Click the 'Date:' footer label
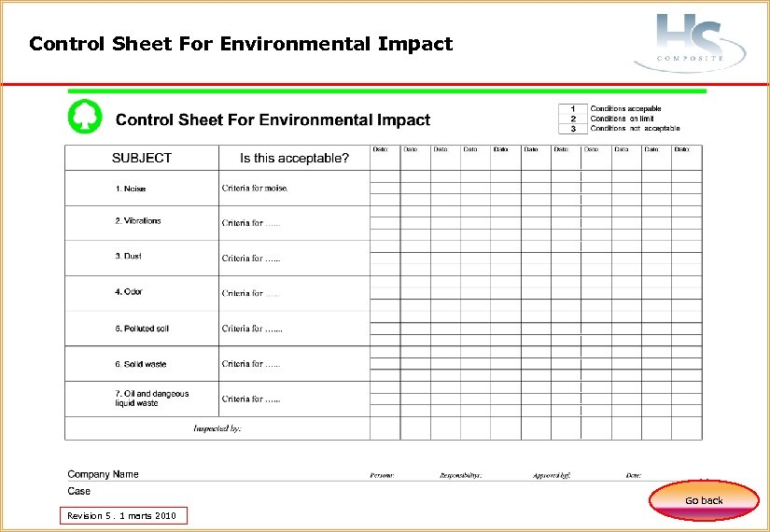Viewport: 770px width, 532px height. [x=634, y=475]
